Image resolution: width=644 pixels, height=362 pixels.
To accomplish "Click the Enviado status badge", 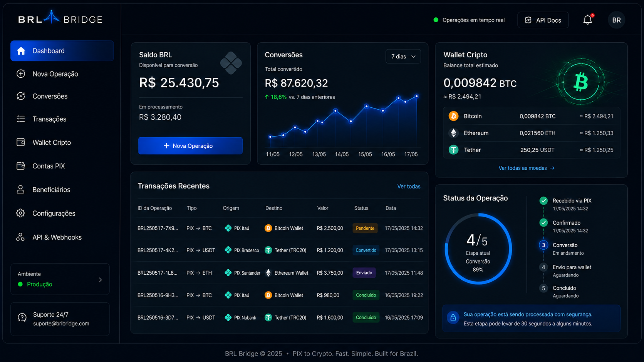I will tap(364, 273).
